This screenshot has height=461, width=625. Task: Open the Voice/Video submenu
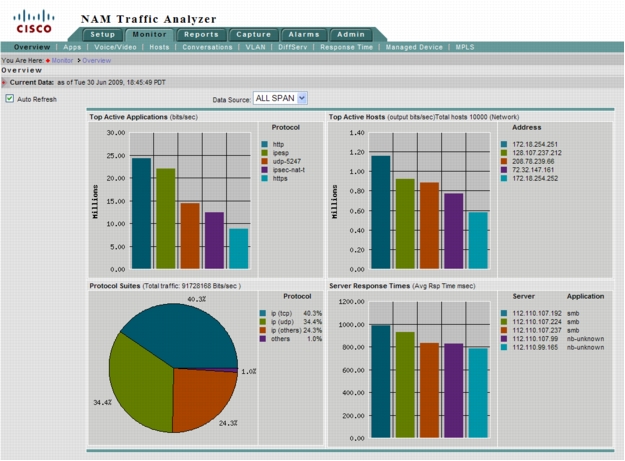pos(115,47)
